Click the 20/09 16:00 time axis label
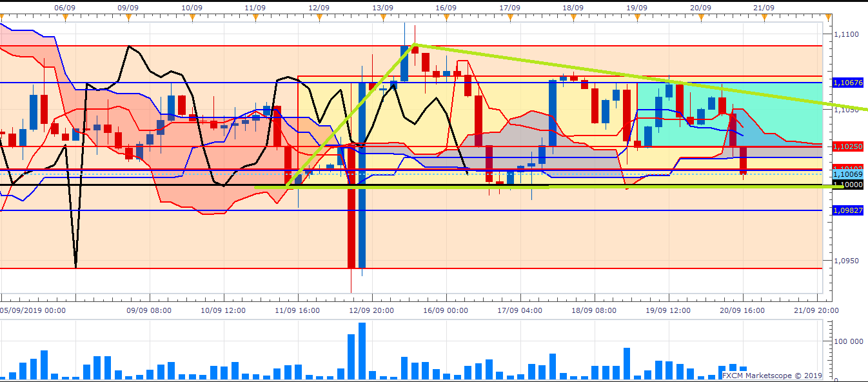Viewport: 868px width, 382px height. coord(742,310)
